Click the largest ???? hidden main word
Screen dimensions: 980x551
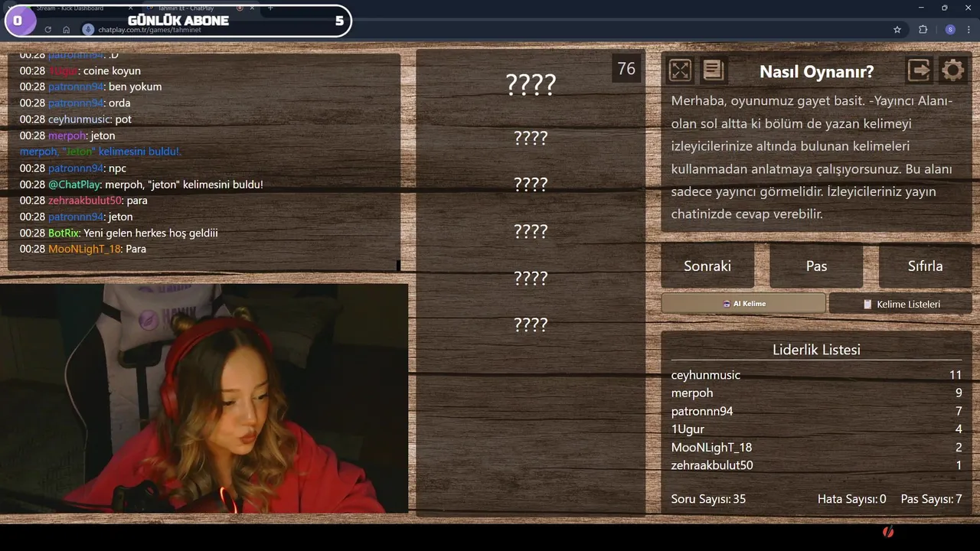tap(531, 84)
